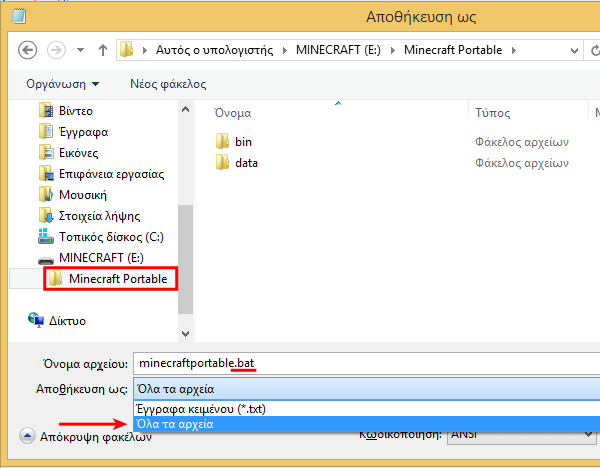Click 'Νέος φάκελος' to create folder

(168, 84)
